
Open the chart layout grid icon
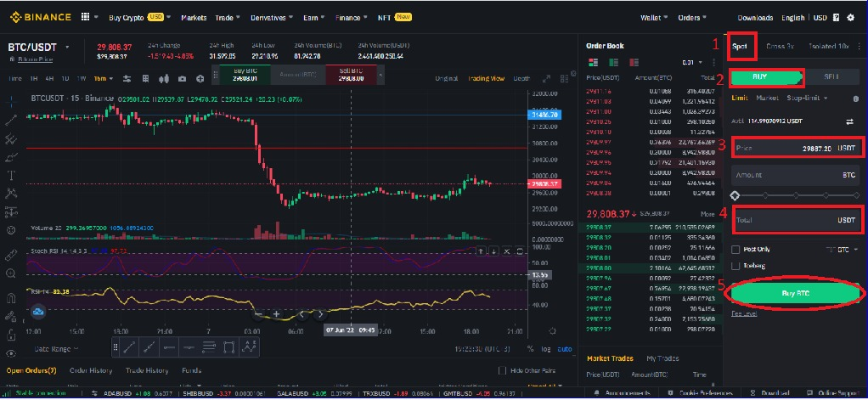[x=145, y=79]
